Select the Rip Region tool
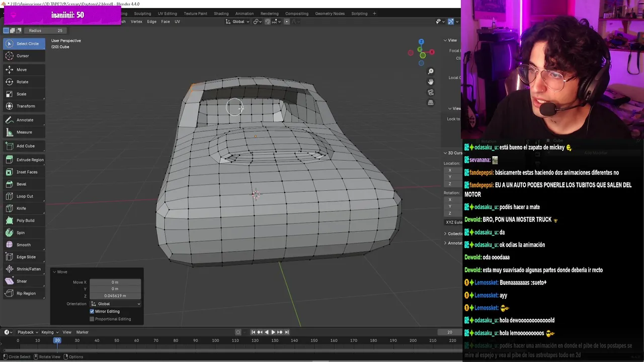The height and width of the screenshot is (362, 644). click(x=24, y=293)
